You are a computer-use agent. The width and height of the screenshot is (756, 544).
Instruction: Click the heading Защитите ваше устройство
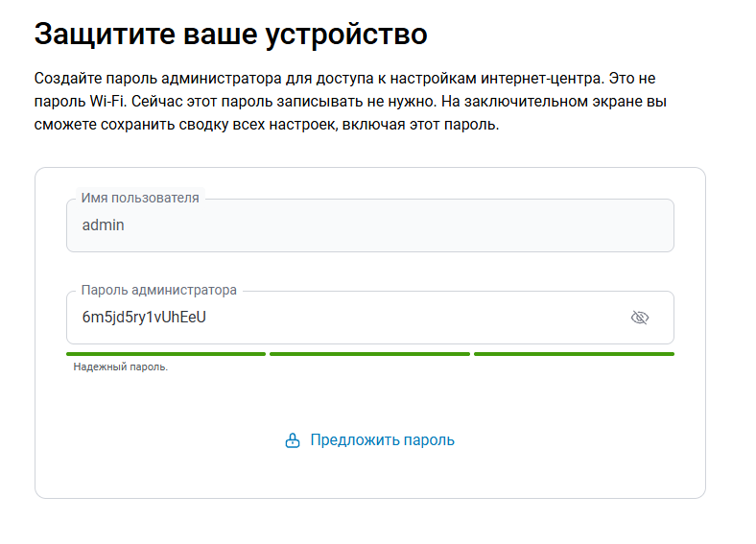(230, 34)
